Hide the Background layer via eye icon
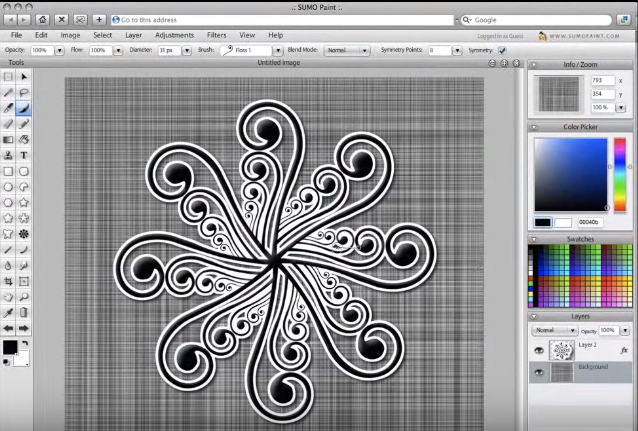This screenshot has width=638, height=431. pyautogui.click(x=538, y=372)
